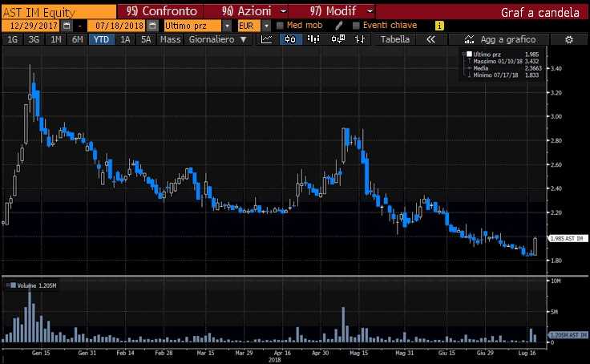Click the annotated candle chart icon
The width and height of the screenshot is (590, 364).
click(x=337, y=39)
